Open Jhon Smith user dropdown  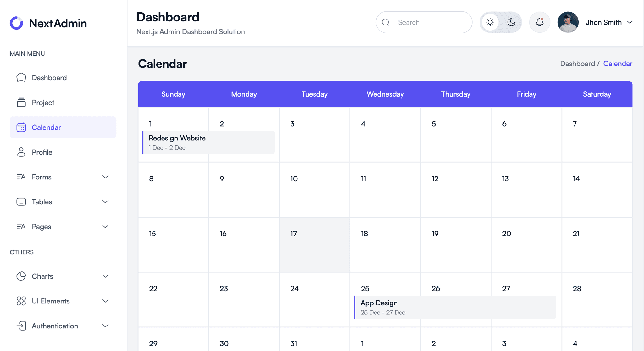[x=595, y=22]
